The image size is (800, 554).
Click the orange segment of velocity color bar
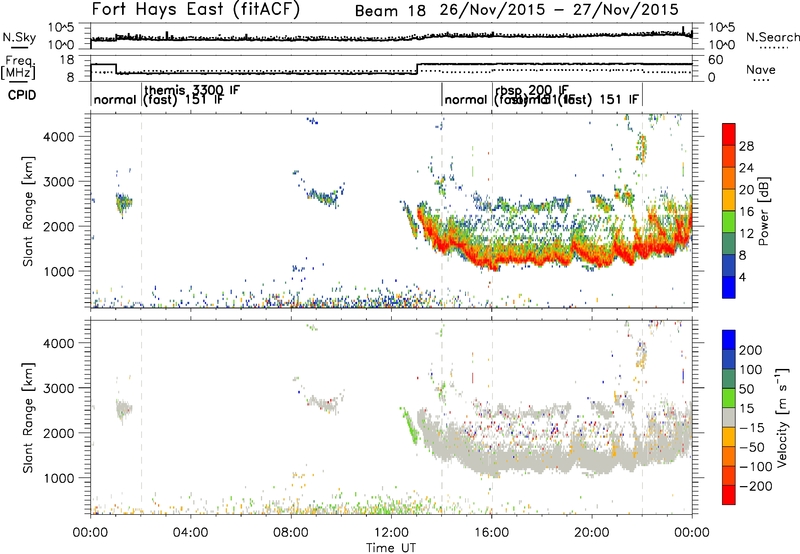pos(729,457)
